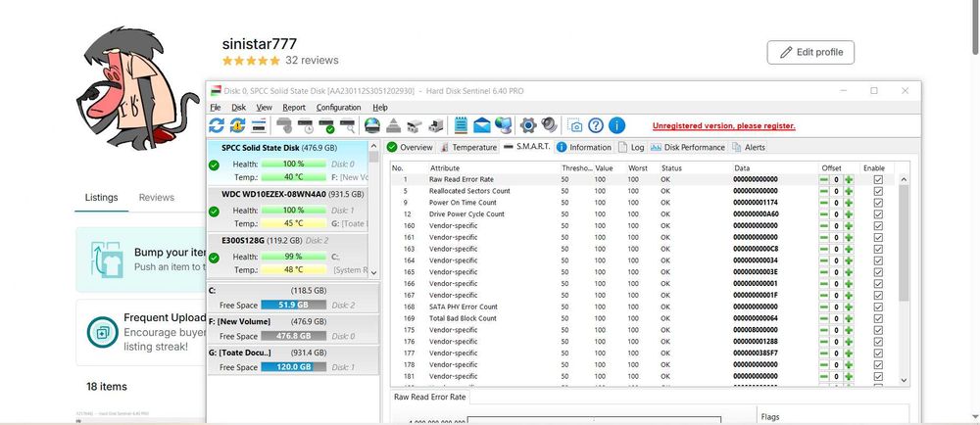Toggle Enable checkbox for Total Bad Block Count
This screenshot has width=980, height=425.
point(878,318)
